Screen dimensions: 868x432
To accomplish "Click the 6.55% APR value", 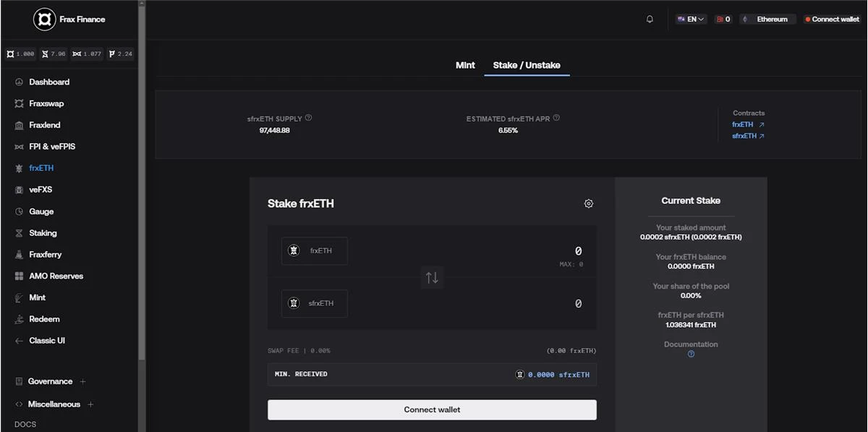I will (508, 130).
